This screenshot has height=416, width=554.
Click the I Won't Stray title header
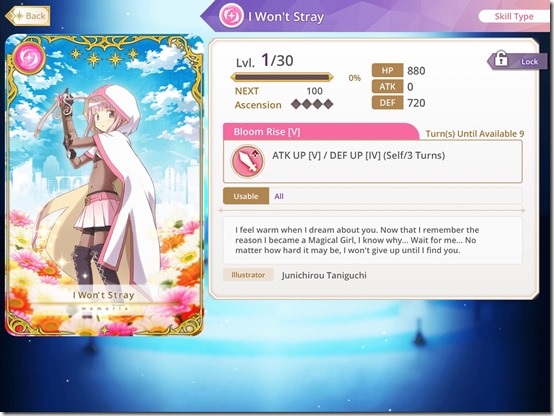pyautogui.click(x=286, y=17)
